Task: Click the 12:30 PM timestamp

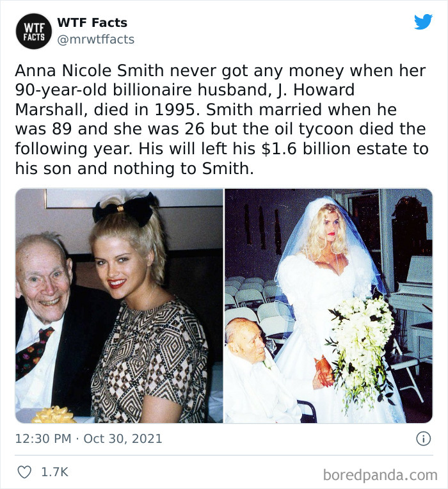Action: pos(44,438)
